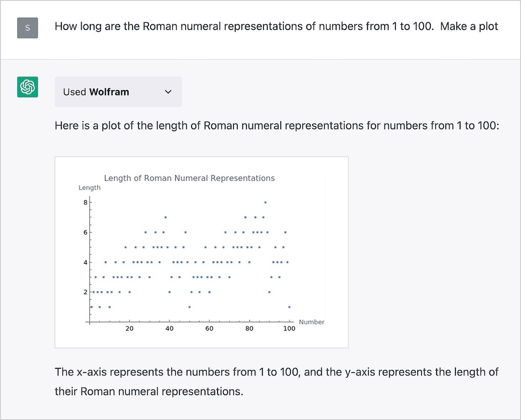The width and height of the screenshot is (521, 420).
Task: Click the plot title "Length of Roman Numeral Representations"
Action: pyautogui.click(x=189, y=178)
